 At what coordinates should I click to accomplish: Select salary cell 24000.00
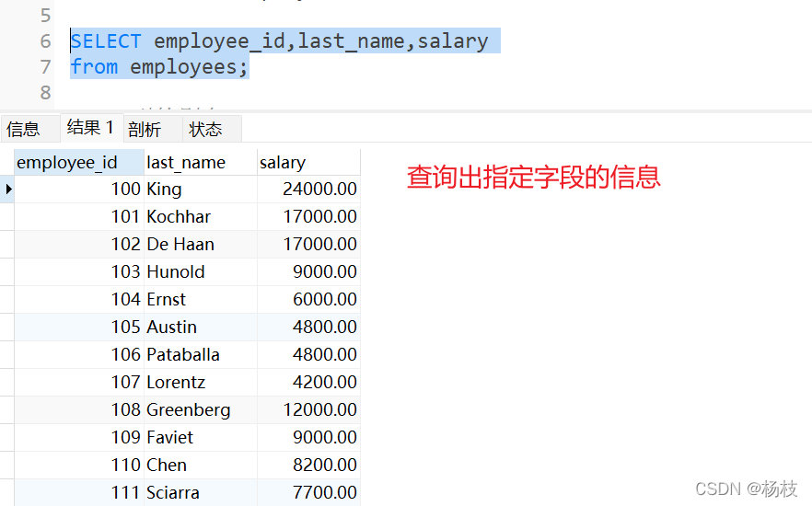click(x=308, y=189)
